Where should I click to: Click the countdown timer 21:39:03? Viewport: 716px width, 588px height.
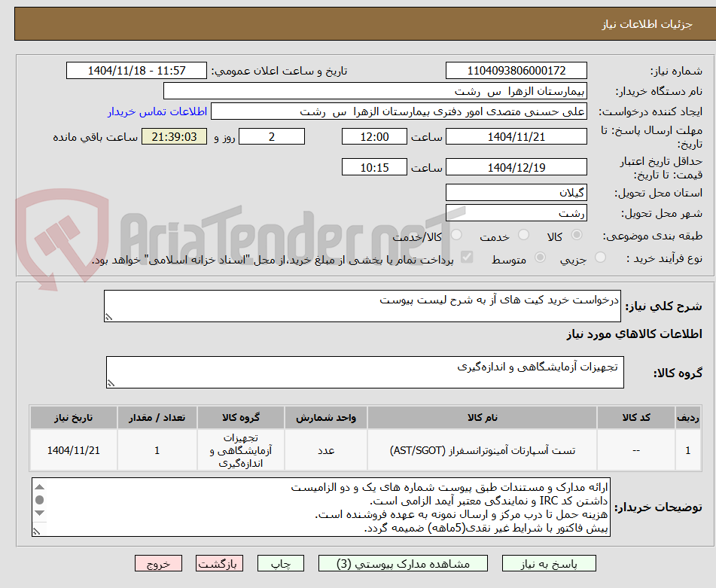click(x=174, y=136)
